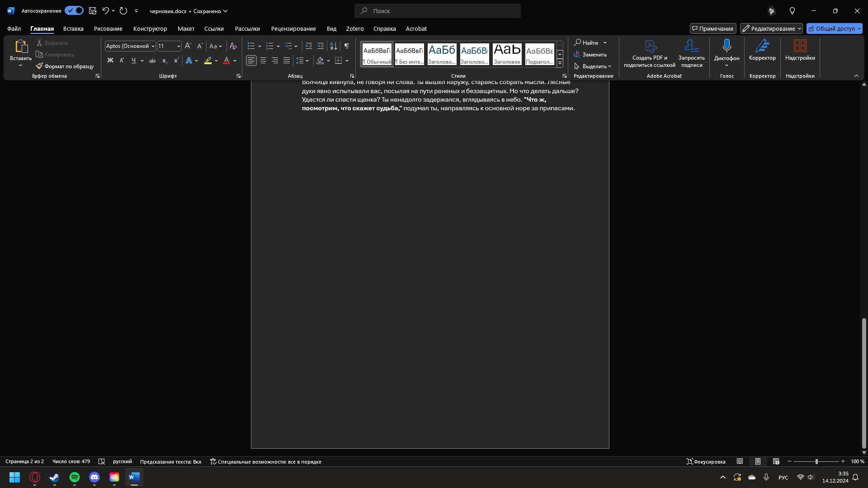Image resolution: width=868 pixels, height=488 pixels.
Task: Open the borders dropdown arrow
Action: point(347,61)
